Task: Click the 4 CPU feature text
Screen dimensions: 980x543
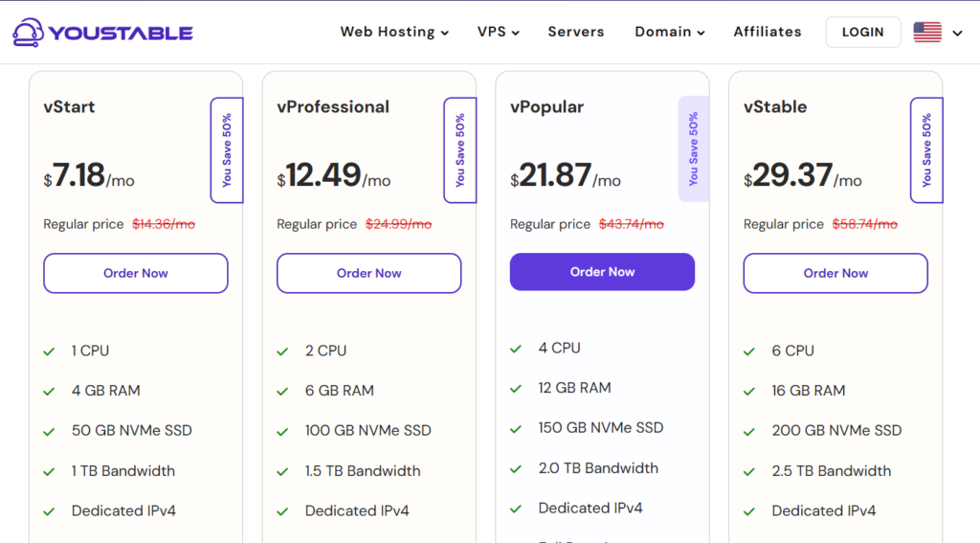Action: pyautogui.click(x=559, y=349)
